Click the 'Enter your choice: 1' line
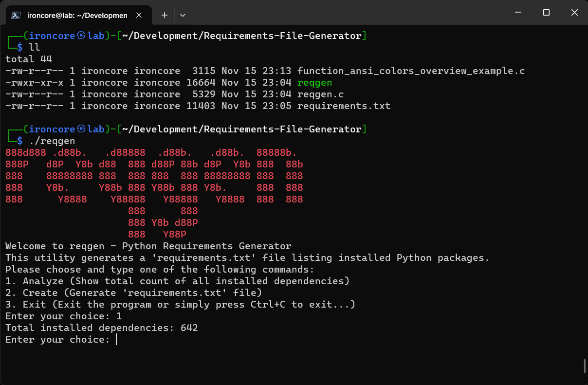 coord(64,316)
